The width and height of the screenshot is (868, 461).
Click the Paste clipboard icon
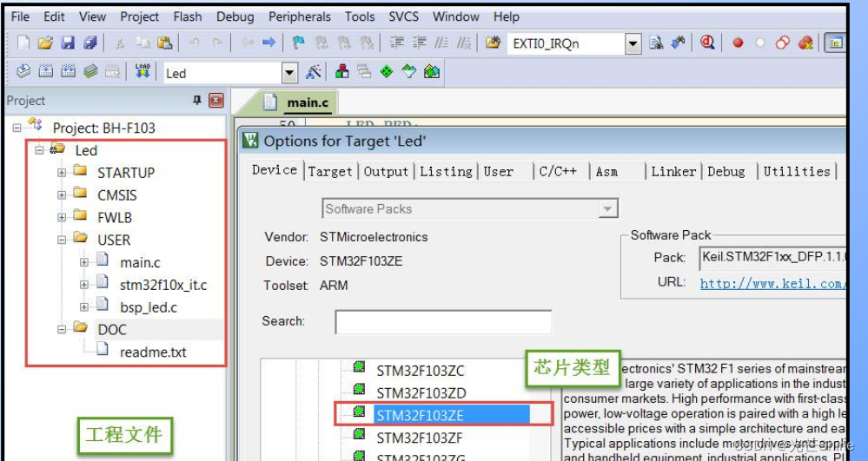pos(164,43)
